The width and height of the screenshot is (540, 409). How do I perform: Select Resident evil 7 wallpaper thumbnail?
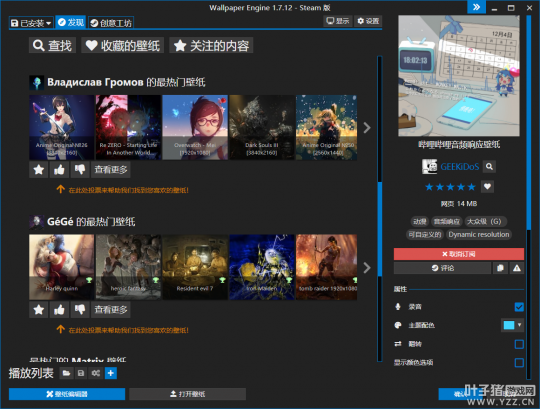click(195, 267)
